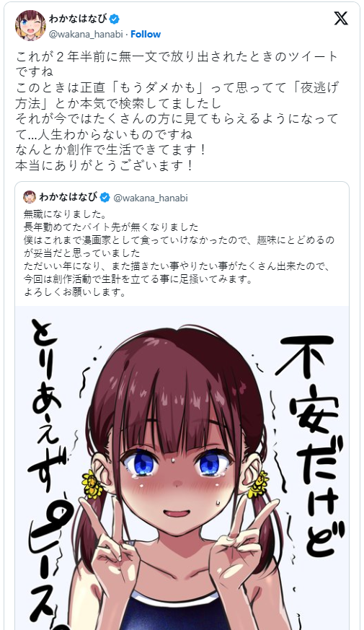Click verified badge in quoted tweet header
Image resolution: width=364 pixels, height=630 pixels.
click(x=105, y=197)
